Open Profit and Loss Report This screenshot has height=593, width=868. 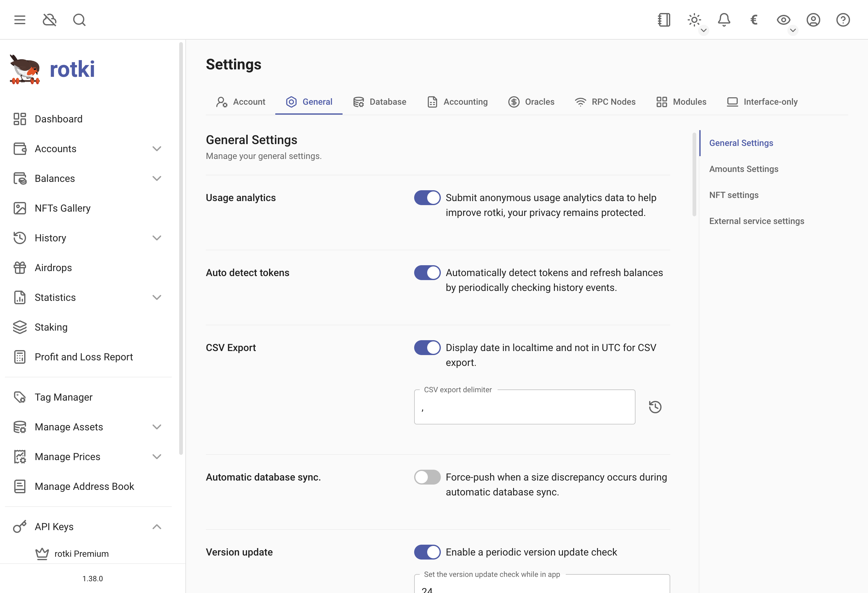point(89,357)
